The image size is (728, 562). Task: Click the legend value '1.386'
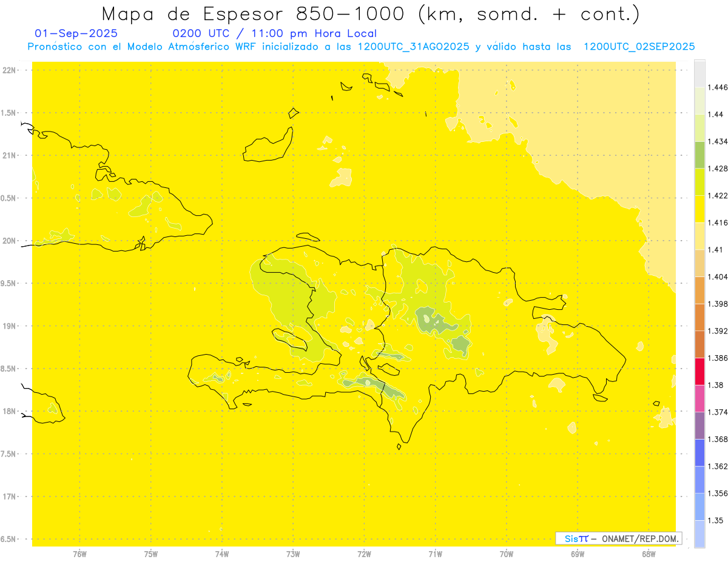(x=718, y=358)
